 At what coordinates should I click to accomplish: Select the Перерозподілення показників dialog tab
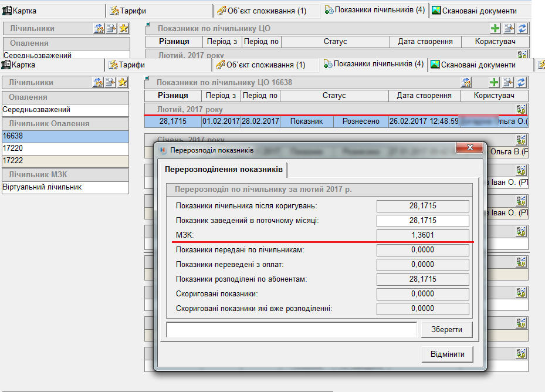(x=224, y=170)
